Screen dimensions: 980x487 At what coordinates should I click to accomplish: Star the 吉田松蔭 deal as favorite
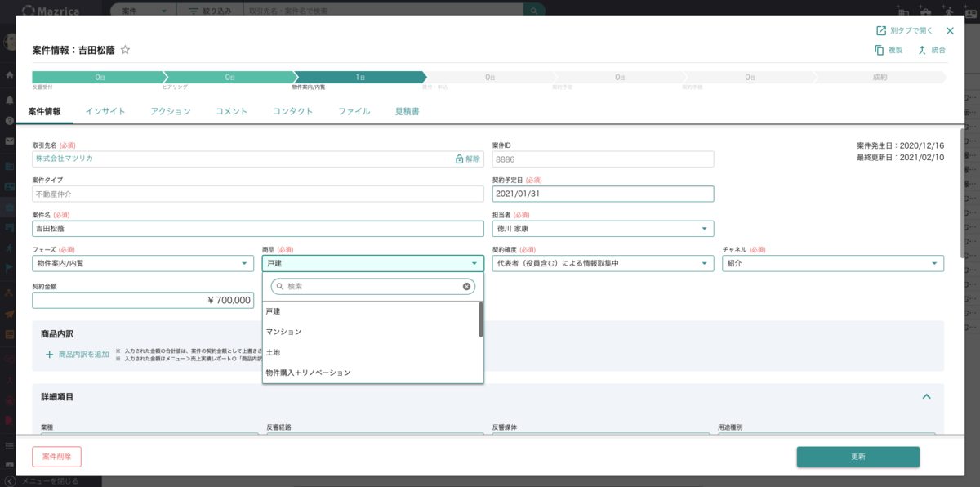125,50
